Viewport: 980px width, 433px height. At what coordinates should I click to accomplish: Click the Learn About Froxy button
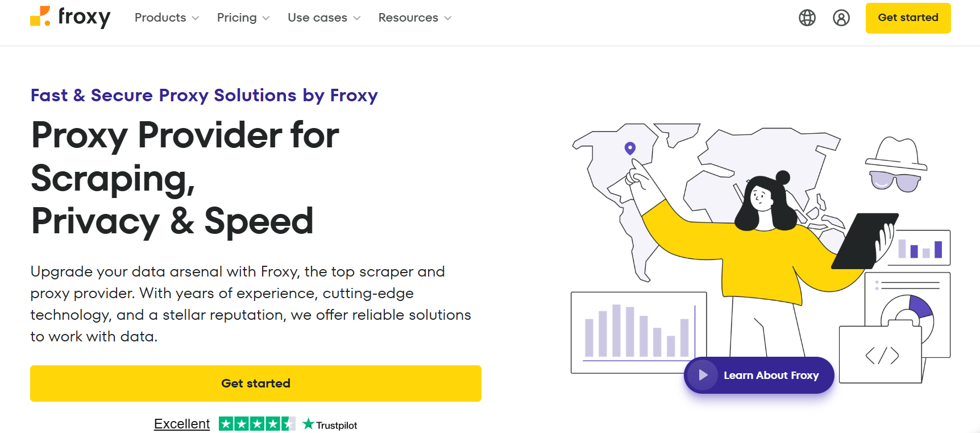(759, 375)
